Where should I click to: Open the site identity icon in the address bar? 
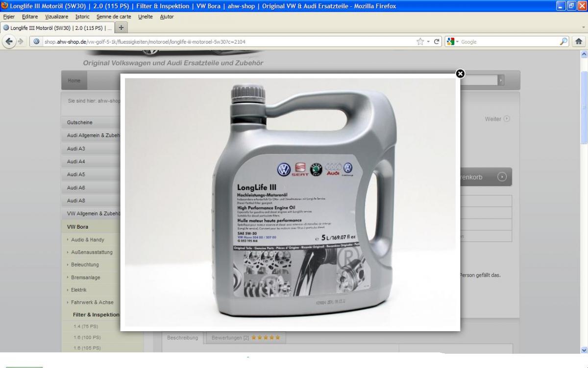click(x=37, y=42)
